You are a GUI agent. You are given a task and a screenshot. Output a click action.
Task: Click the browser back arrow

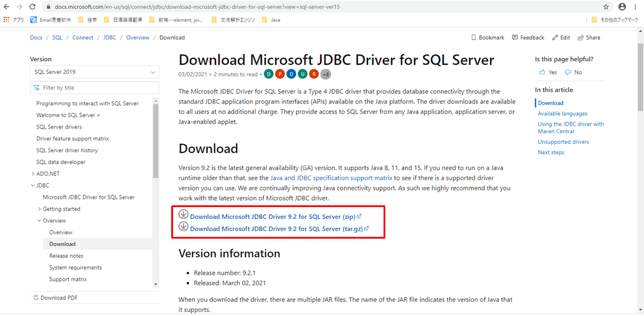[7, 7]
